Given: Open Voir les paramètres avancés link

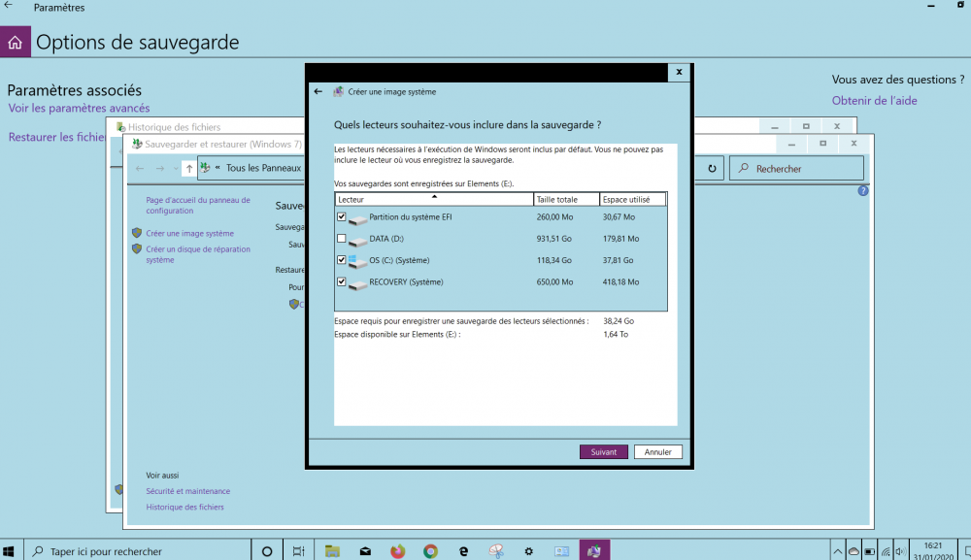Looking at the screenshot, I should tap(79, 108).
